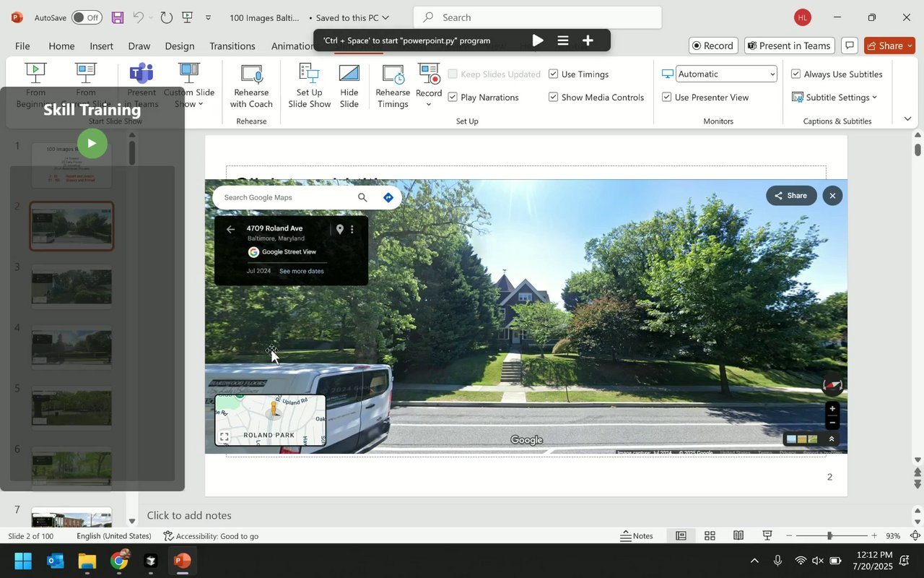Switch to the Design tab
This screenshot has width=924, height=578.
179,46
